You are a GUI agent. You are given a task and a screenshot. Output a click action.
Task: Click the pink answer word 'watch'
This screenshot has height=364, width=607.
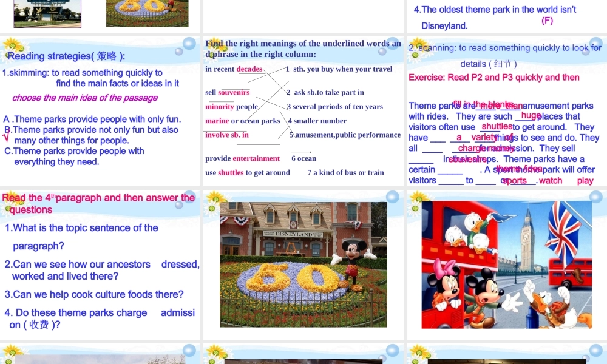point(551,181)
